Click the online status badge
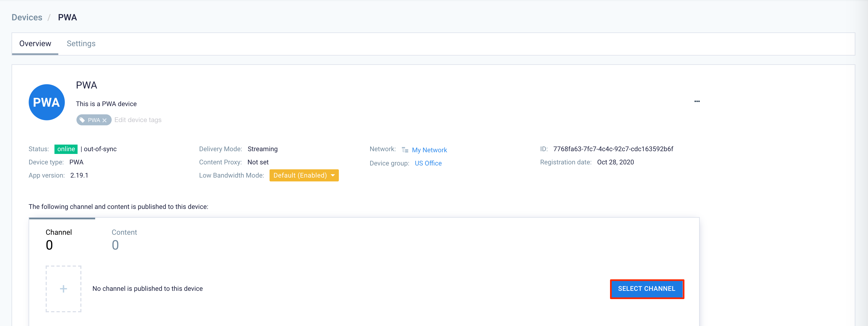The height and width of the screenshot is (326, 868). pos(66,149)
